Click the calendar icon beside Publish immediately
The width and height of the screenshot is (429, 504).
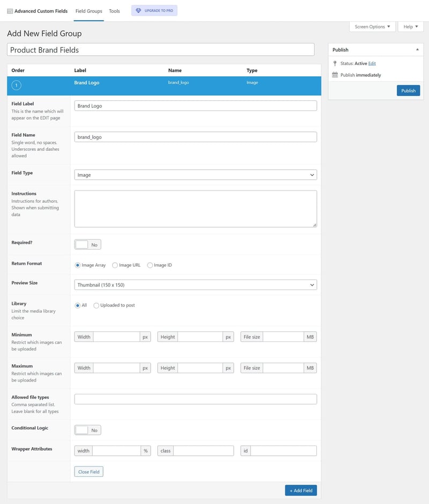click(x=335, y=75)
